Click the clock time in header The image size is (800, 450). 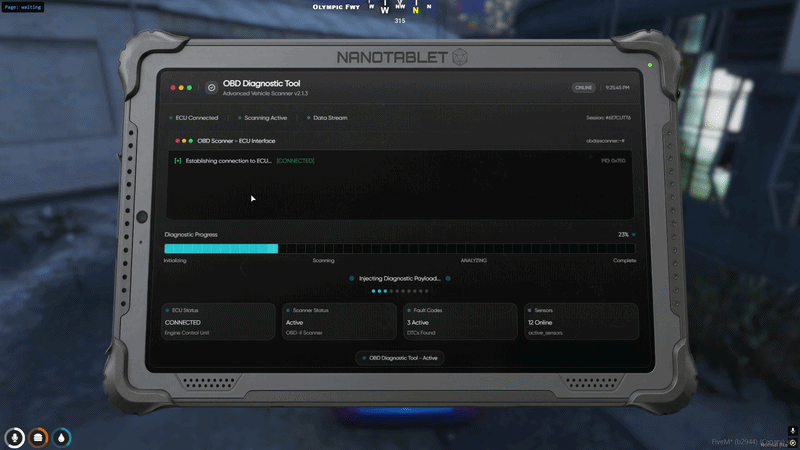point(617,88)
